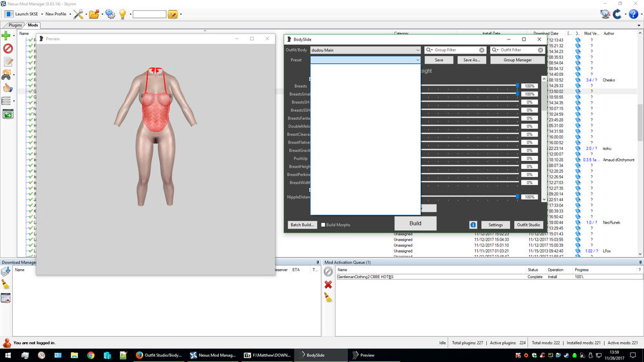Image resolution: width=644 pixels, height=362 pixels.
Task: Click the broom clean downloads icon
Action: pos(5,284)
